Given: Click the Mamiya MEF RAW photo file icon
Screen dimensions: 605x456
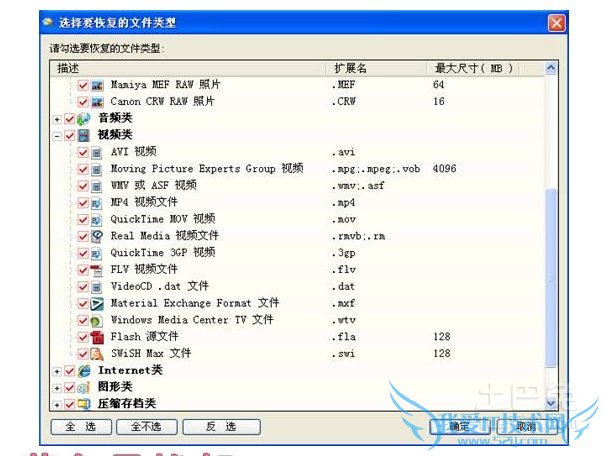Looking at the screenshot, I should (x=97, y=85).
